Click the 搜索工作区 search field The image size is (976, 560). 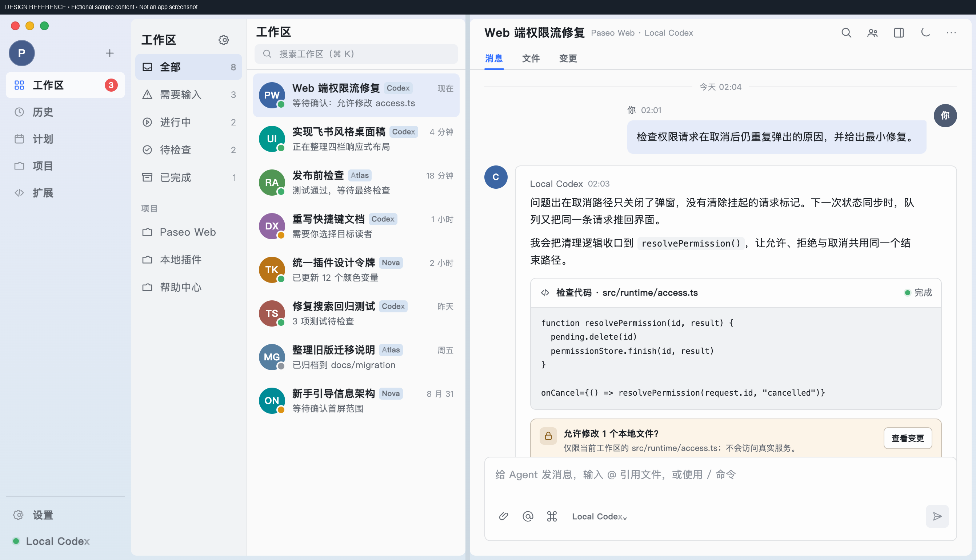(356, 54)
